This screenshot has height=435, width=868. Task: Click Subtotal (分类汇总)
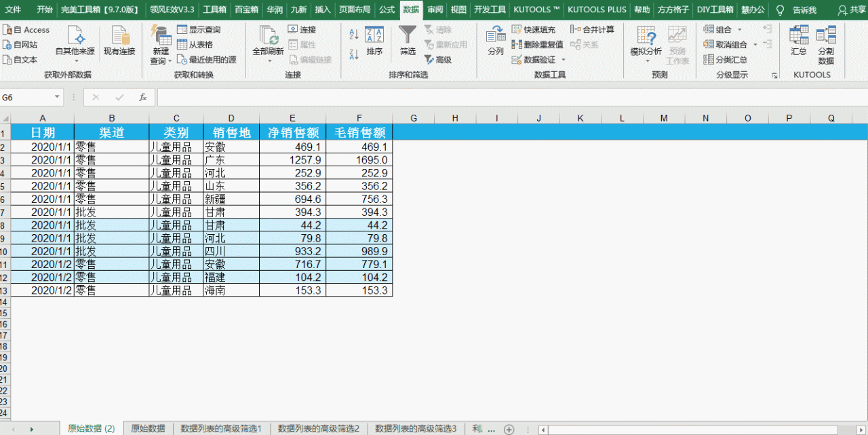[x=726, y=60]
